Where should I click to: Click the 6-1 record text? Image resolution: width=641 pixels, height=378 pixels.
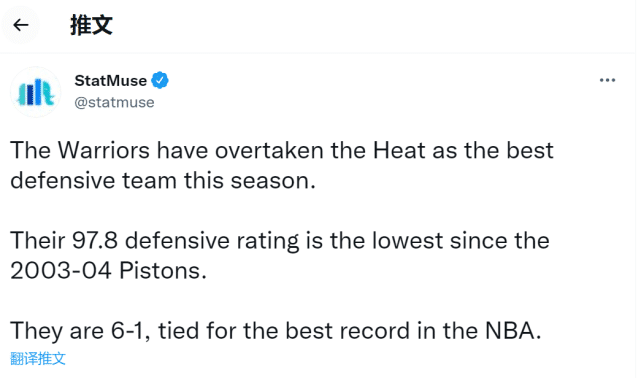point(127,331)
